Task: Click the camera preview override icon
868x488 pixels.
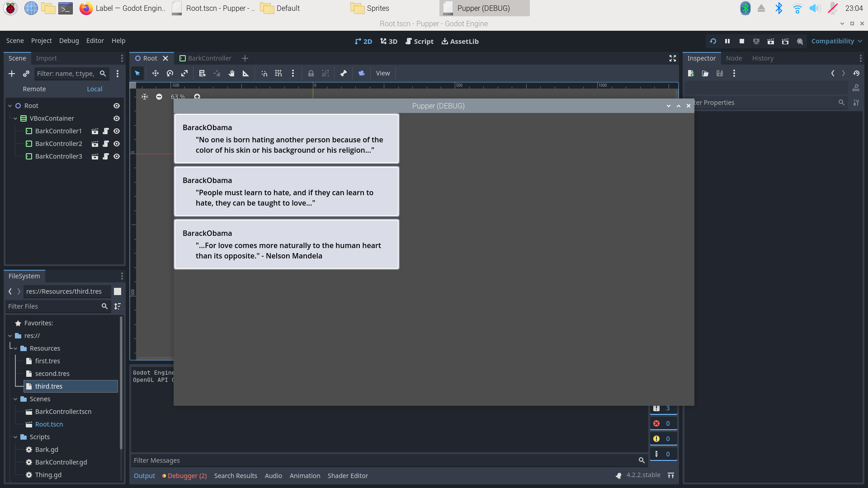Action: point(362,73)
